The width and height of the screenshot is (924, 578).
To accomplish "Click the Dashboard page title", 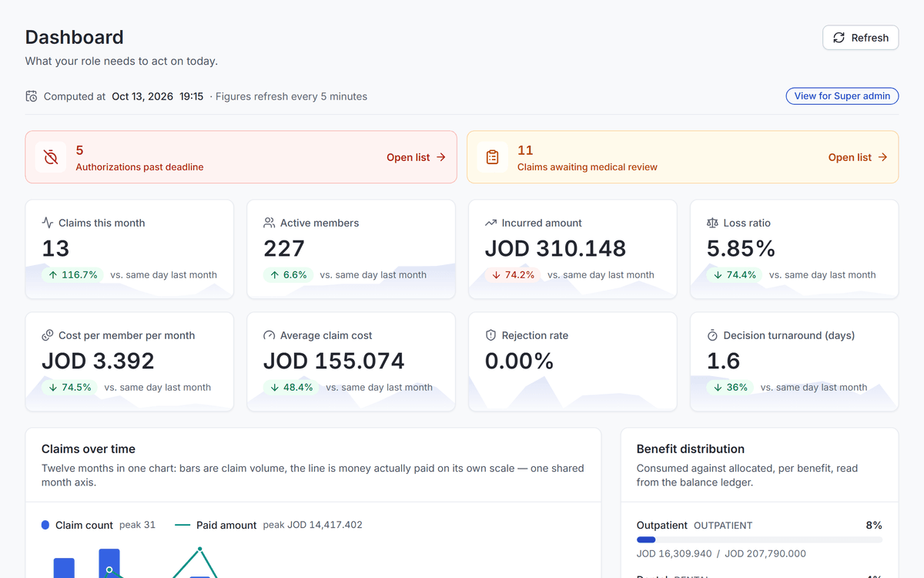I will (x=75, y=37).
